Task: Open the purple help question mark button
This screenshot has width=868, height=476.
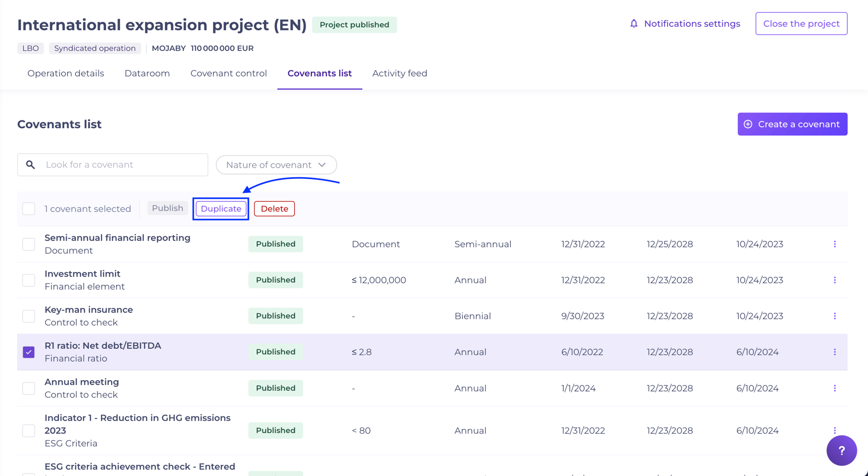Action: pos(841,450)
